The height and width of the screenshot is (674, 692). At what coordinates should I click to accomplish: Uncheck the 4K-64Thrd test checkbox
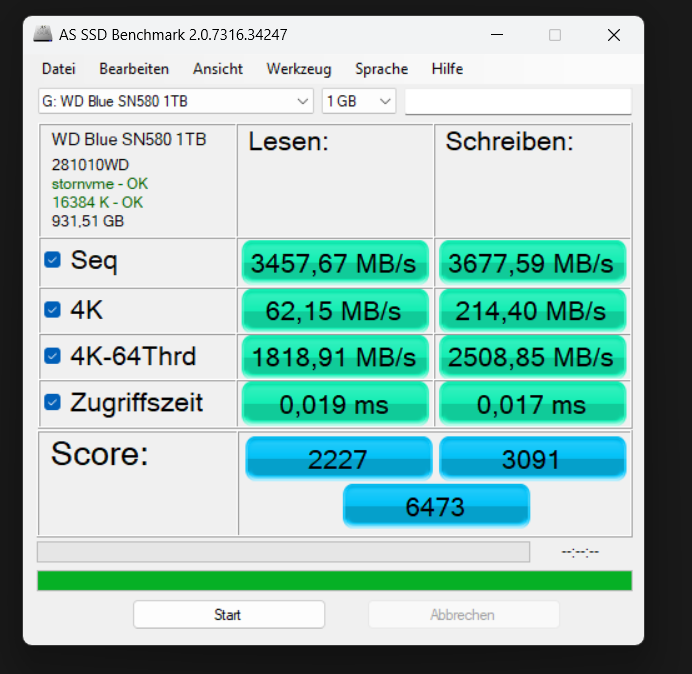[53, 356]
